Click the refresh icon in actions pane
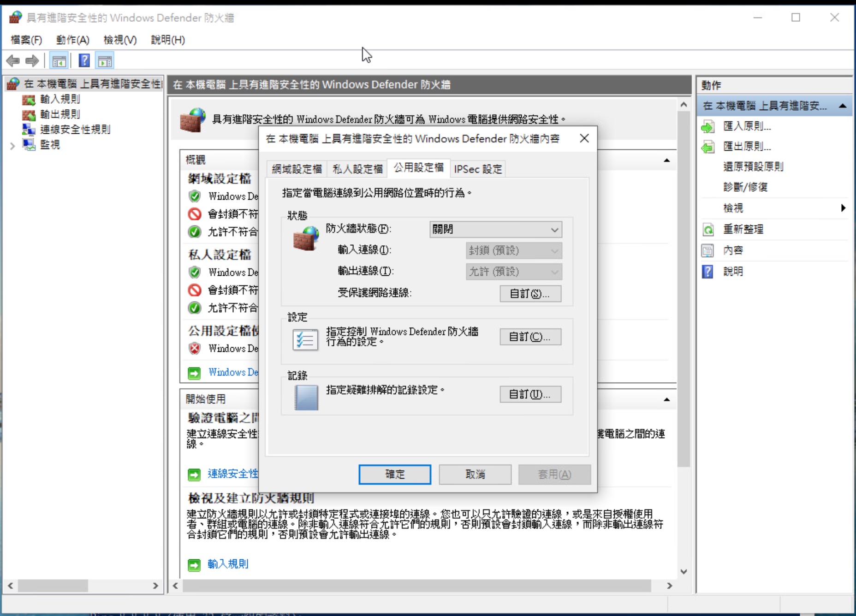This screenshot has height=616, width=856. pyautogui.click(x=707, y=229)
